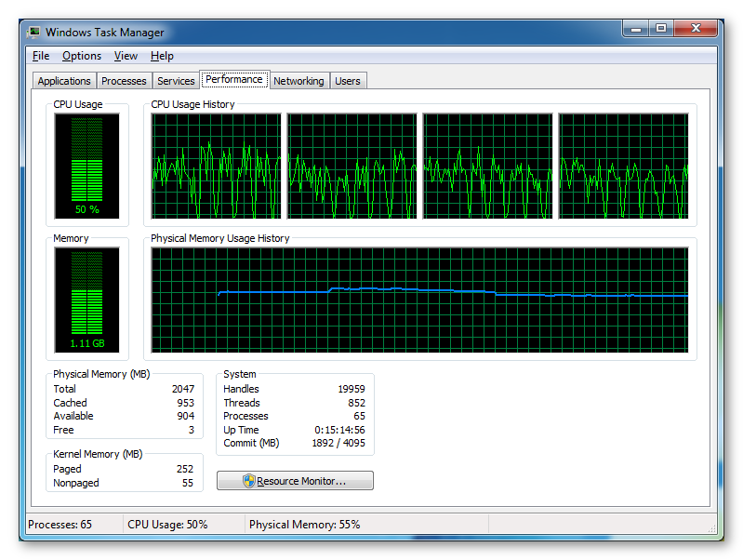The width and height of the screenshot is (743, 560).
Task: Select the Performance tab
Action: [234, 79]
